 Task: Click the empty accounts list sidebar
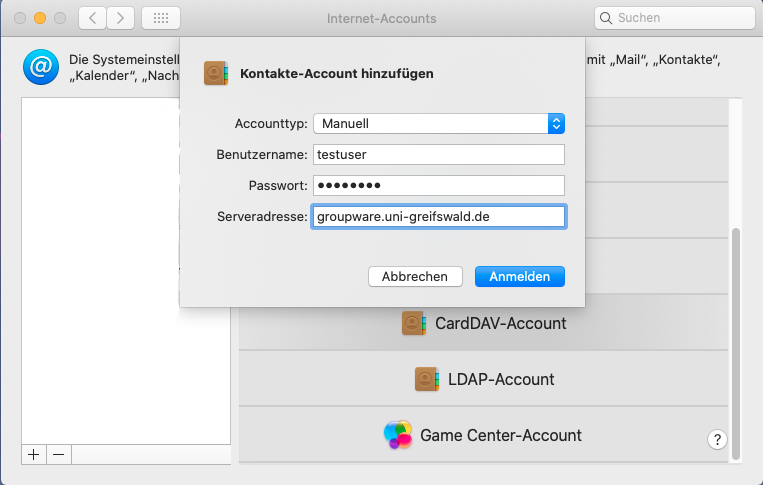[x=125, y=270]
